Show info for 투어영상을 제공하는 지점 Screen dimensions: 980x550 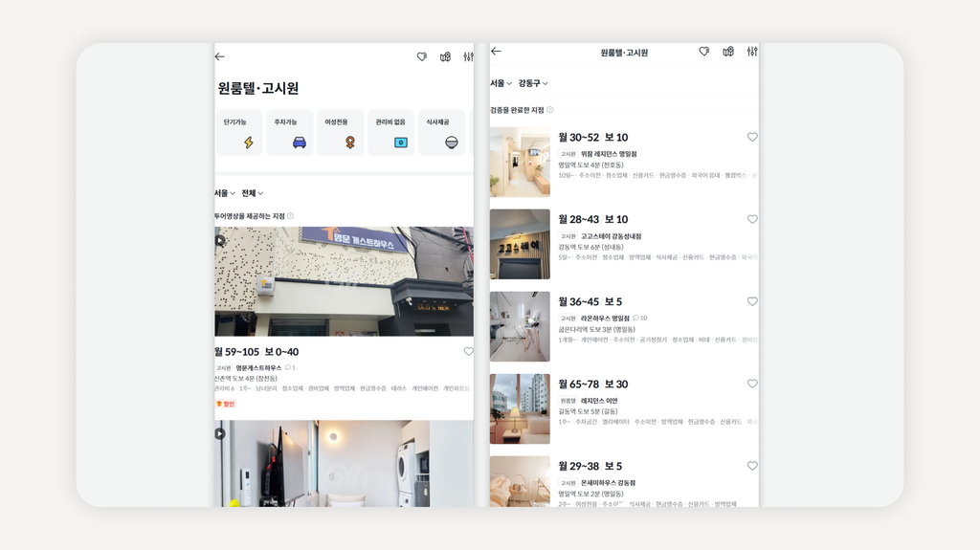pyautogui.click(x=290, y=216)
